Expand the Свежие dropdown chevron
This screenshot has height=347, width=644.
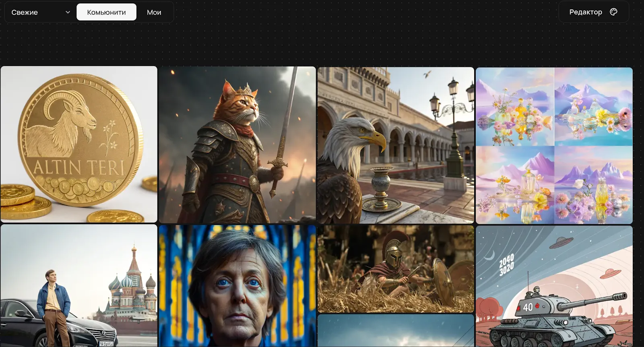68,12
